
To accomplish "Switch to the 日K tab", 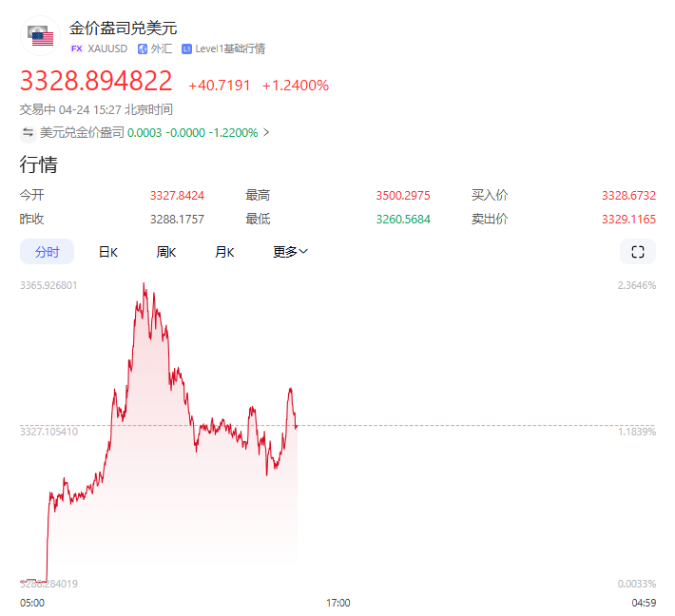I will click(108, 252).
